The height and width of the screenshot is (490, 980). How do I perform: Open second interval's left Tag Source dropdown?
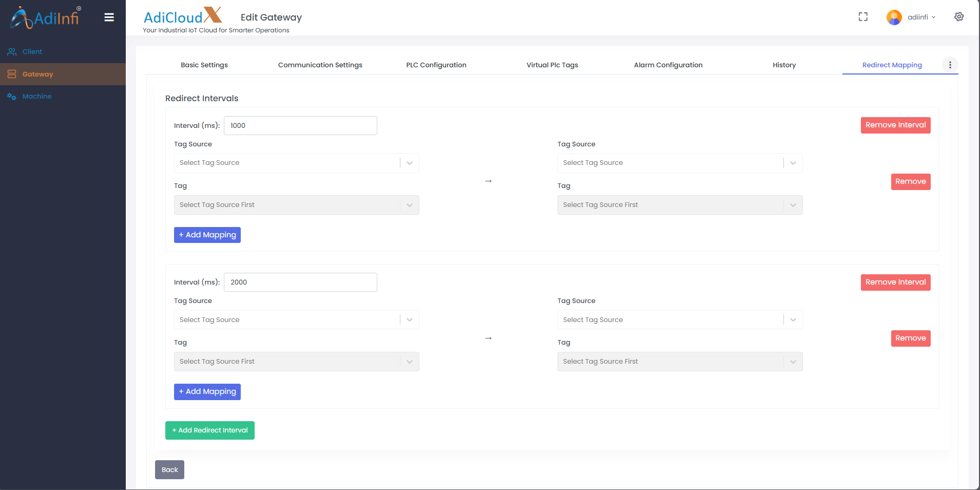coord(296,319)
